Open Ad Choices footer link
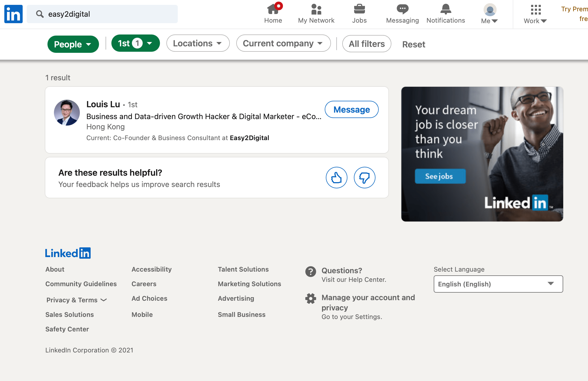Screen dimensions: 588x381 click(149, 298)
